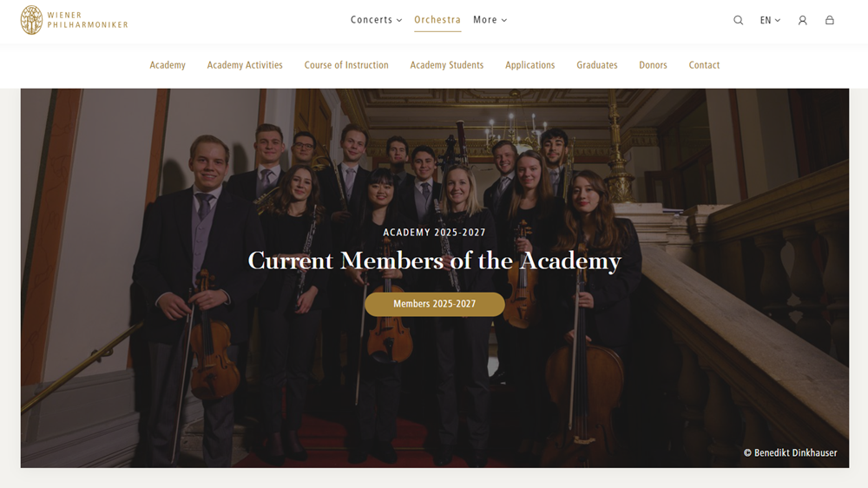The height and width of the screenshot is (488, 868).
Task: Open the EN language selector
Action: [x=770, y=20]
